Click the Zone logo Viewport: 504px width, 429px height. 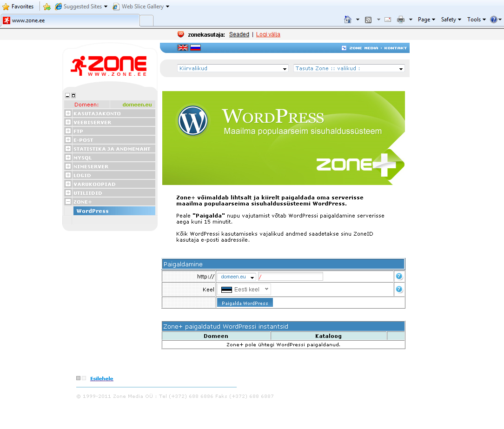109,66
